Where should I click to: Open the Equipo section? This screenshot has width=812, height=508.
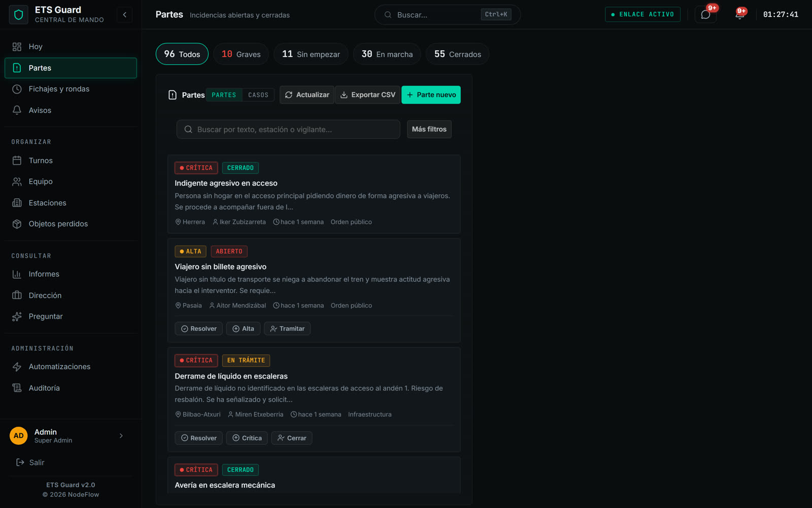pos(71,181)
